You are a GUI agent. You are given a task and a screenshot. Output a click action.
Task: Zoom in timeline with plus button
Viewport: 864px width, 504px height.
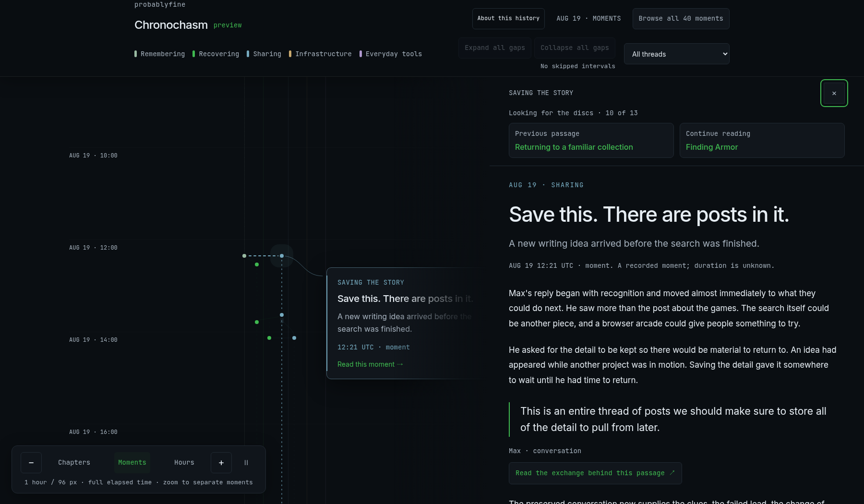(221, 463)
